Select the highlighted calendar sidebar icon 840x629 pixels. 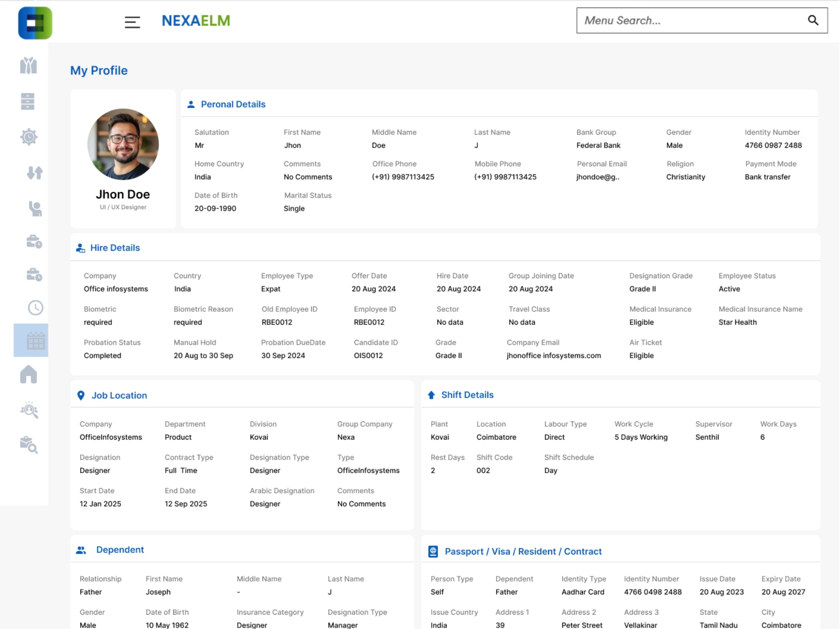tap(36, 340)
